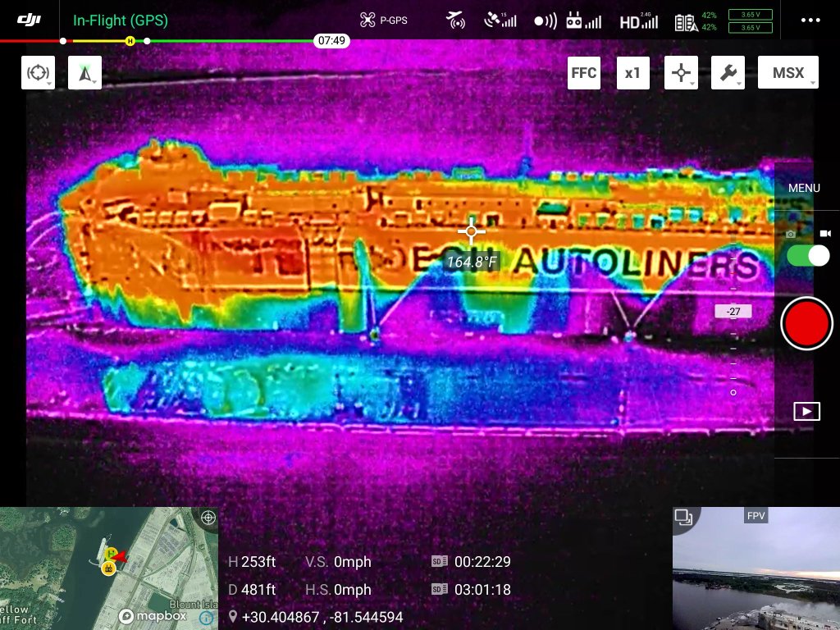The width and height of the screenshot is (840, 630).
Task: Open three-dot general settings menu
Action: tap(810, 21)
